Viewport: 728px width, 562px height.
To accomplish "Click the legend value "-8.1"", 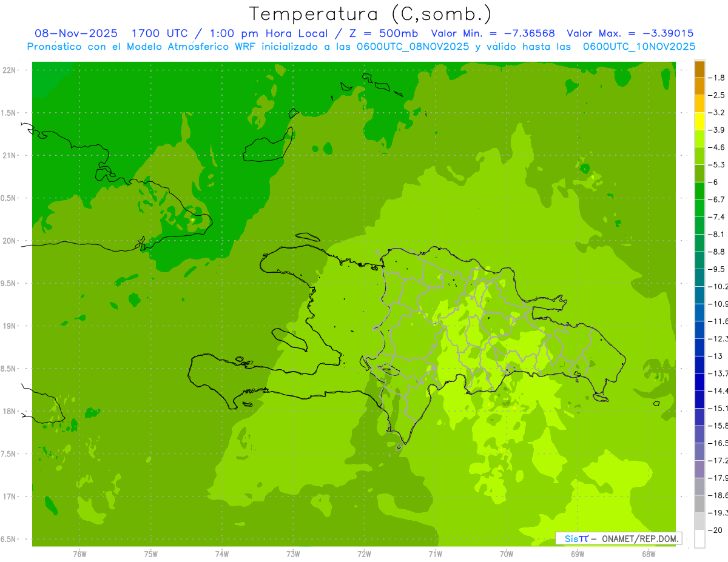I will pos(717,234).
